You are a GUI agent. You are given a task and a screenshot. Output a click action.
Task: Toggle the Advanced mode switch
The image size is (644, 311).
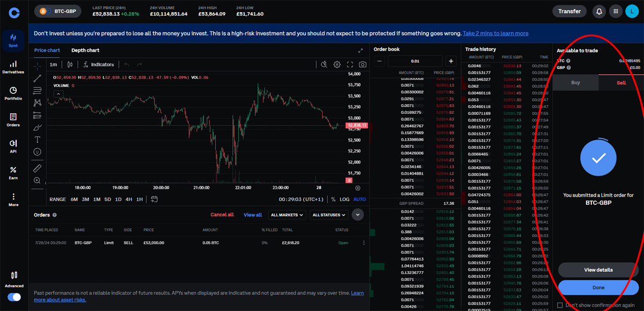tap(14, 297)
